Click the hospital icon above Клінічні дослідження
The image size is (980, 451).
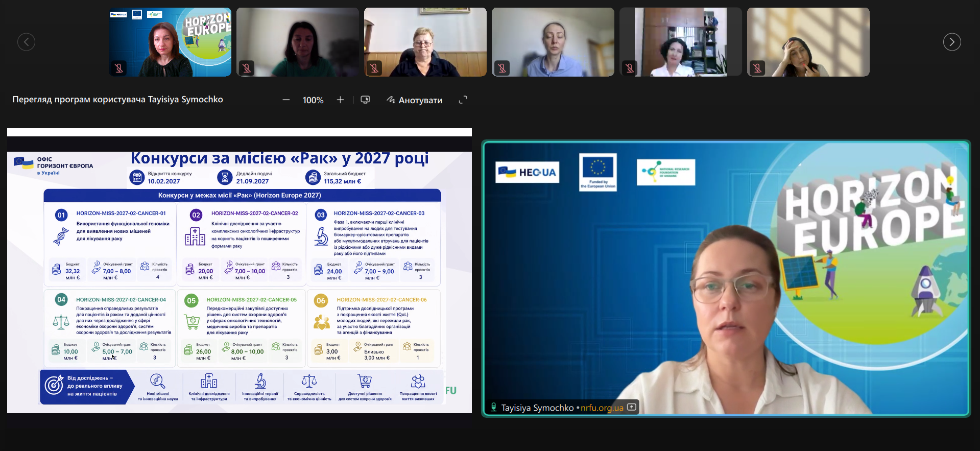209,381
